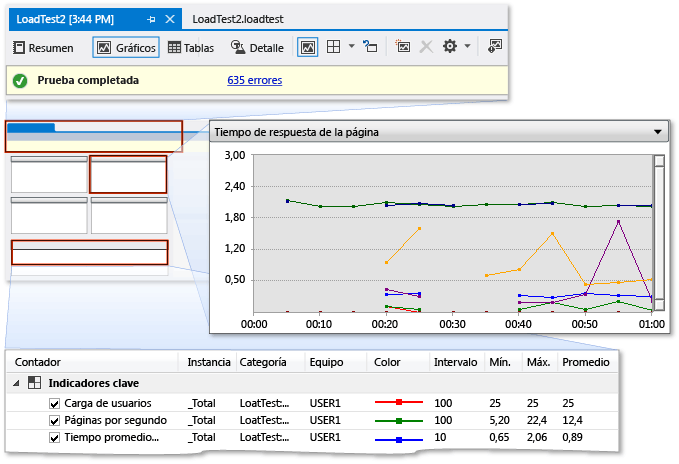The image size is (679, 464).
Task: Click the Promedio column header
Action: point(586,361)
